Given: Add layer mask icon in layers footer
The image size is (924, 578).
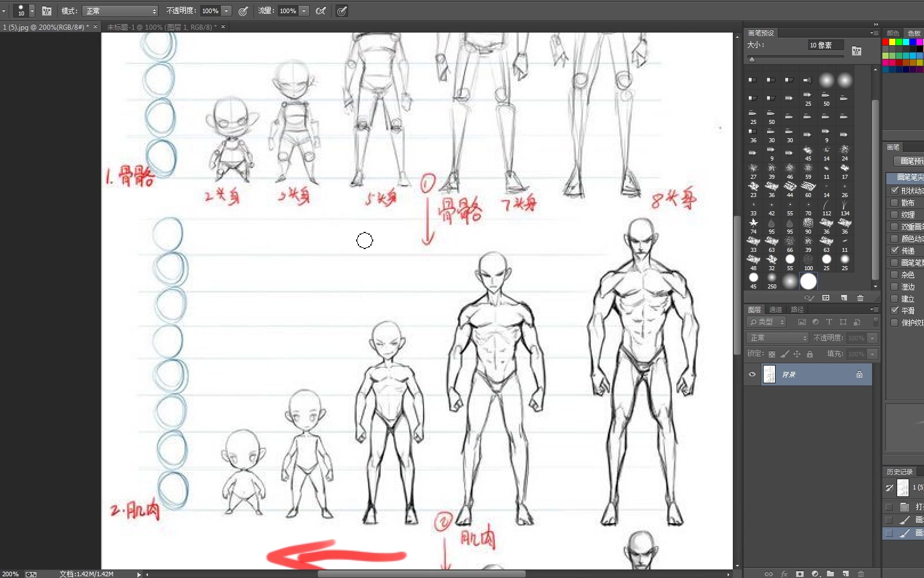Looking at the screenshot, I should pyautogui.click(x=800, y=573).
